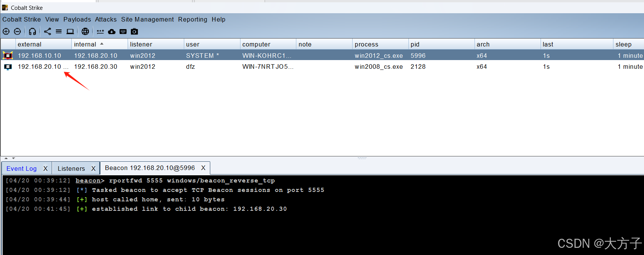Open downloaded files cloud icon
The width and height of the screenshot is (644, 255).
(112, 32)
